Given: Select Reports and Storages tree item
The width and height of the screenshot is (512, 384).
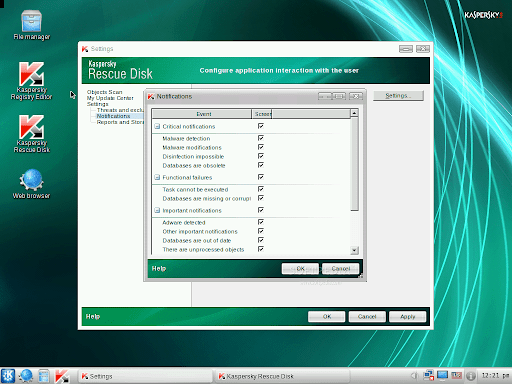Looking at the screenshot, I should (120, 122).
